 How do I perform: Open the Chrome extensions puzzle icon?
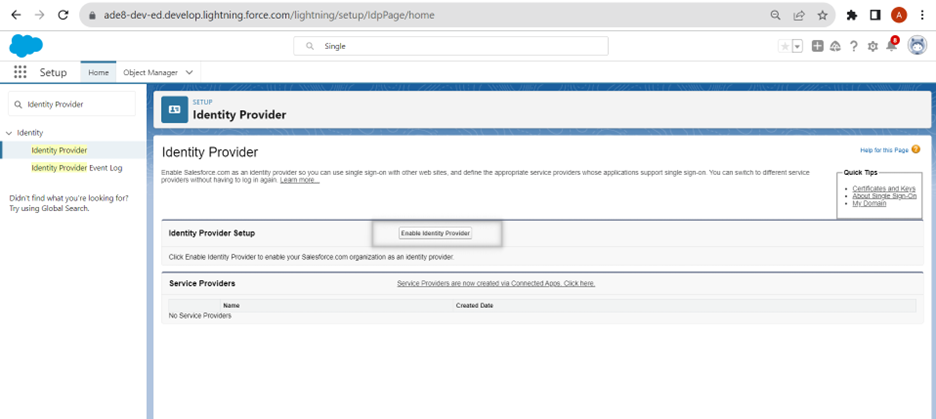(x=852, y=15)
